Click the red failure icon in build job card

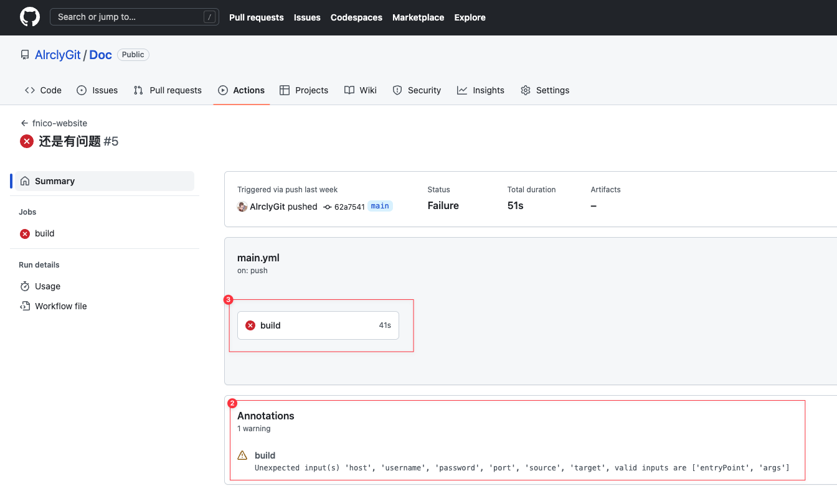point(250,325)
